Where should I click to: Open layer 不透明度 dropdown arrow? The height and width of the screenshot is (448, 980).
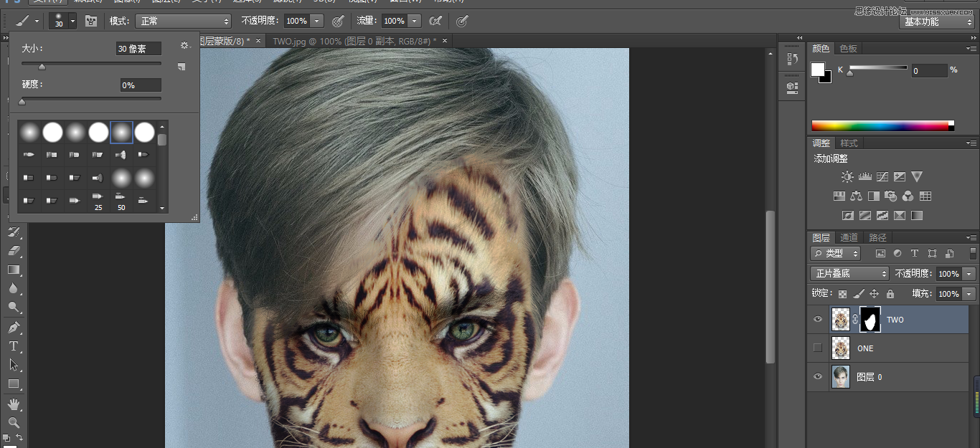tap(970, 274)
